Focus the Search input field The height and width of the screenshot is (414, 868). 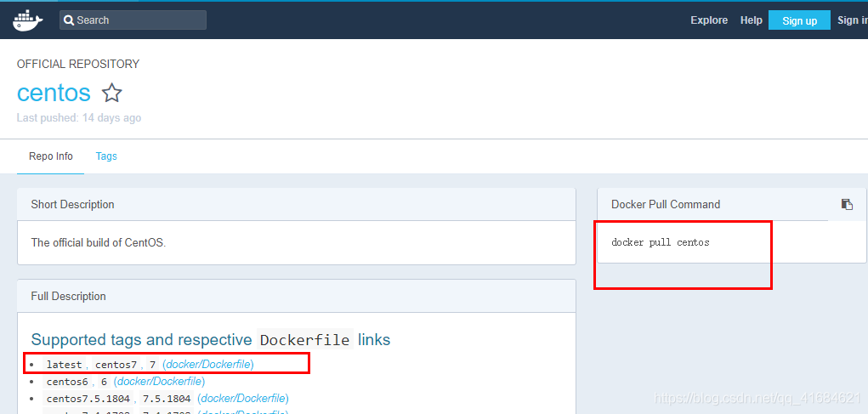pyautogui.click(x=133, y=20)
